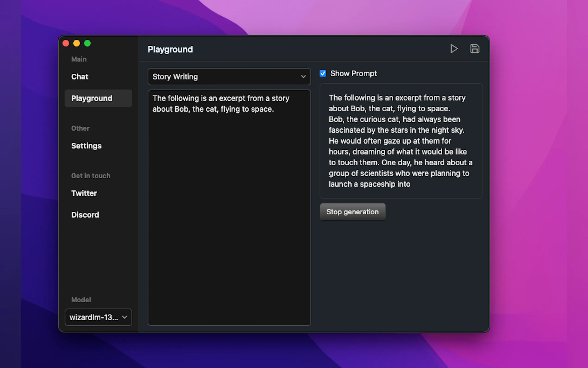This screenshot has height=368, width=588.
Task: Click the generated story output panel
Action: [x=401, y=141]
